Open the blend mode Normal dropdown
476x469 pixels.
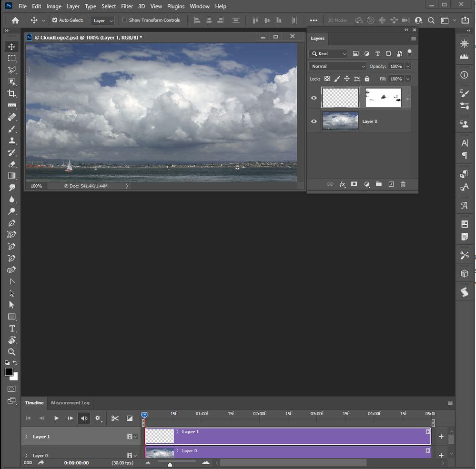click(x=337, y=66)
